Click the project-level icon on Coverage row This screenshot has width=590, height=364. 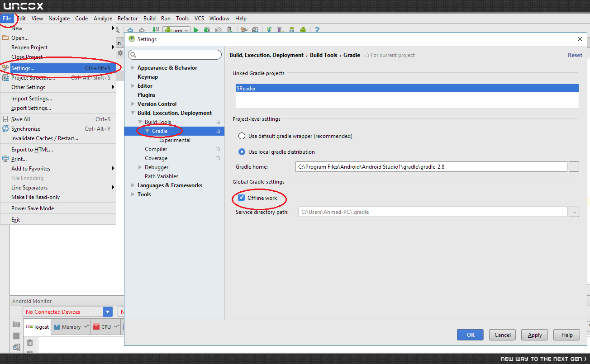point(218,158)
